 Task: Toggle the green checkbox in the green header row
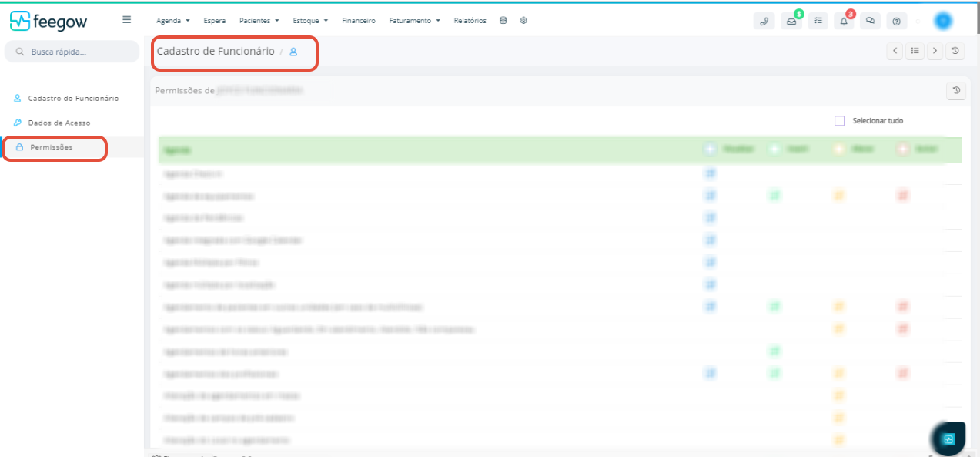click(774, 150)
